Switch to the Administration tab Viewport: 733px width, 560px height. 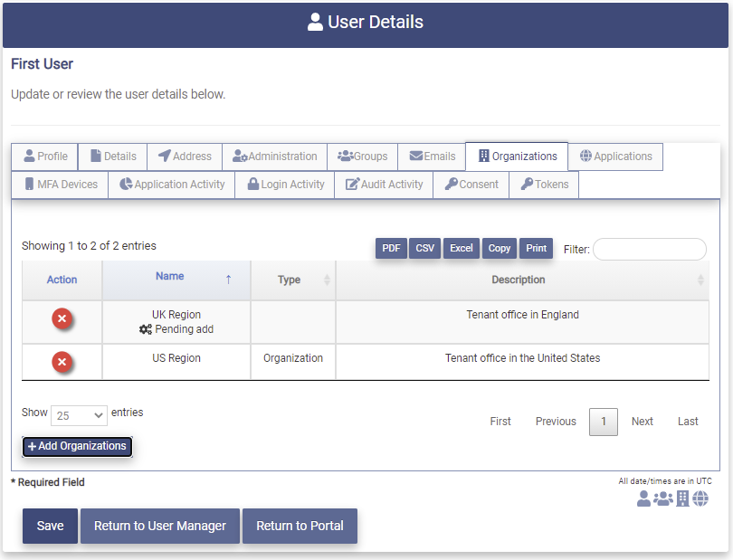point(275,157)
